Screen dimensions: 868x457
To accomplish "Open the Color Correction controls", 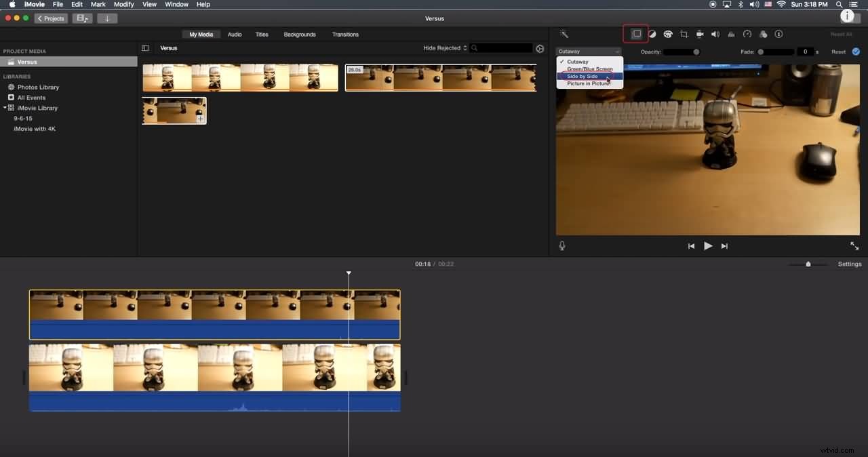I will [x=668, y=34].
